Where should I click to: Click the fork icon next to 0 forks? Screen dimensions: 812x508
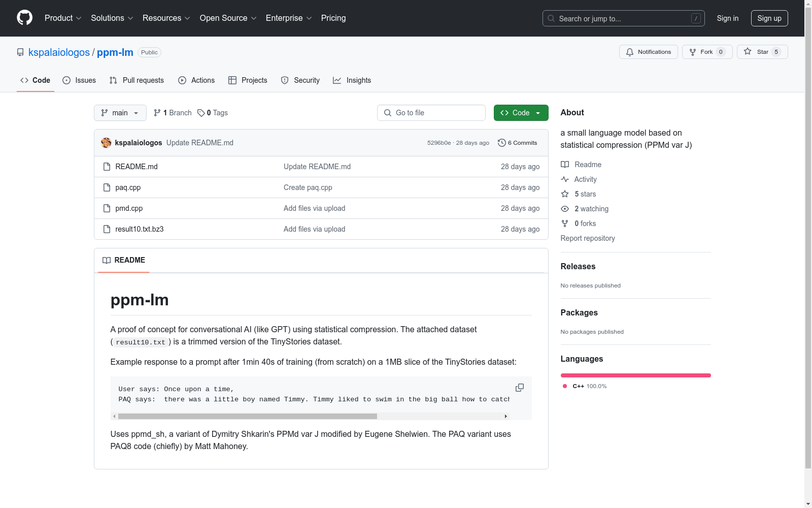pyautogui.click(x=565, y=224)
